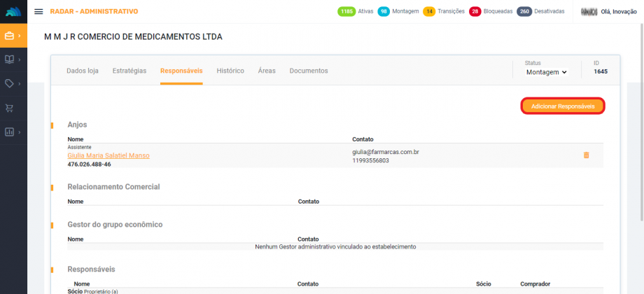Open the Documentos tab
The height and width of the screenshot is (294, 644).
[x=309, y=71]
